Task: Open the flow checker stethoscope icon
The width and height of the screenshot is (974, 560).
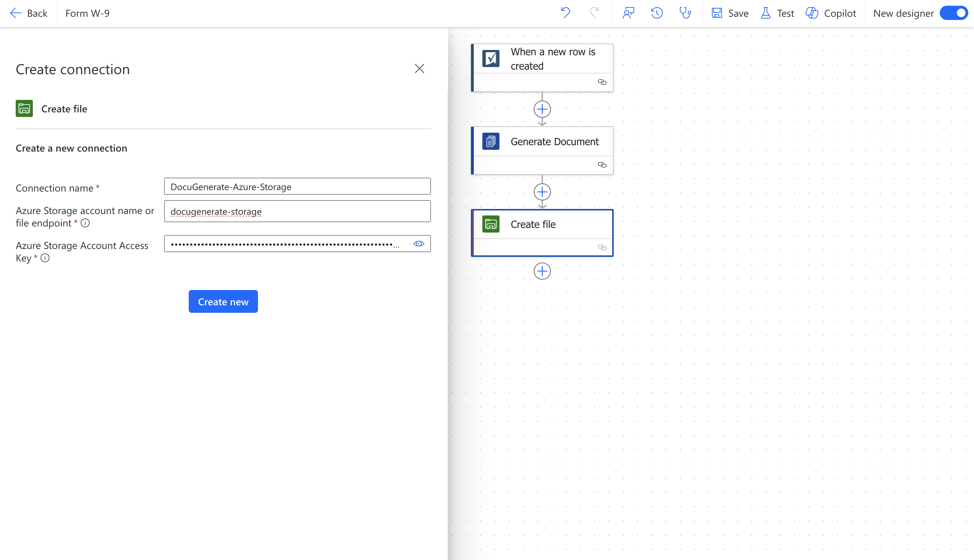Action: 685,13
